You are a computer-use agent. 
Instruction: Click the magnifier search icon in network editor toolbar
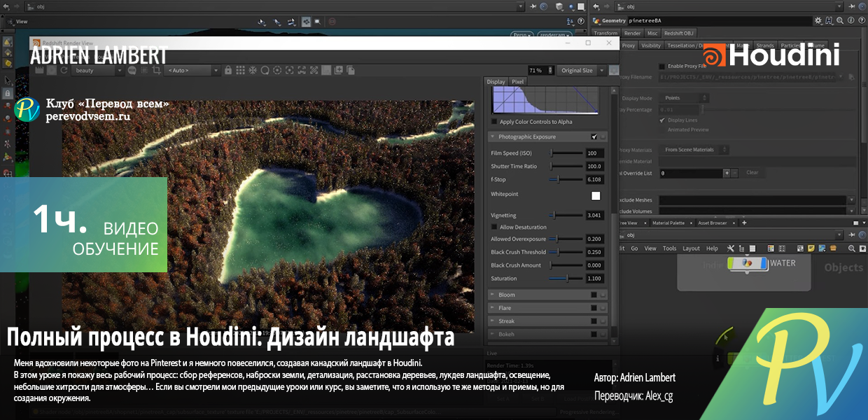(x=852, y=248)
